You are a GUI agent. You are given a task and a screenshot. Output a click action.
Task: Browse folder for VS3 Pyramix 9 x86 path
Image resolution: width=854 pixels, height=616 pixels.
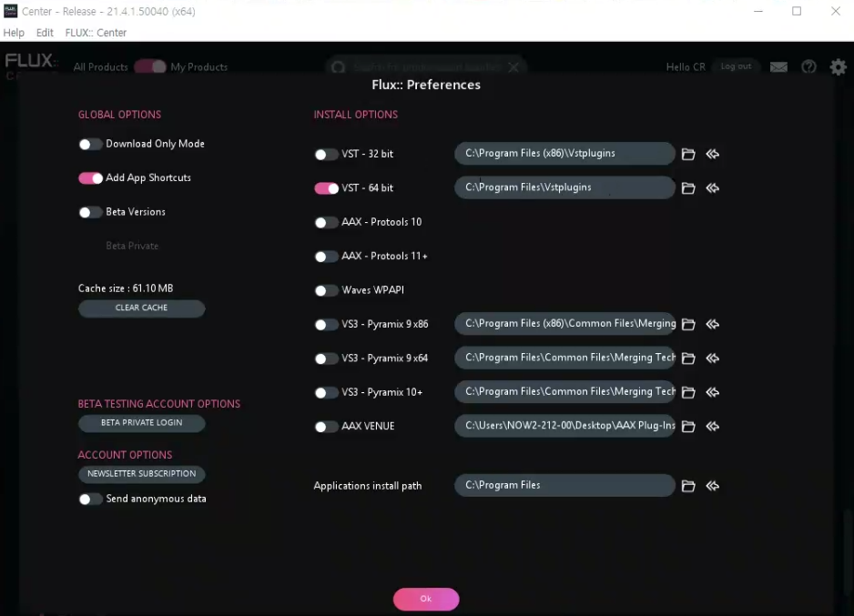(688, 324)
